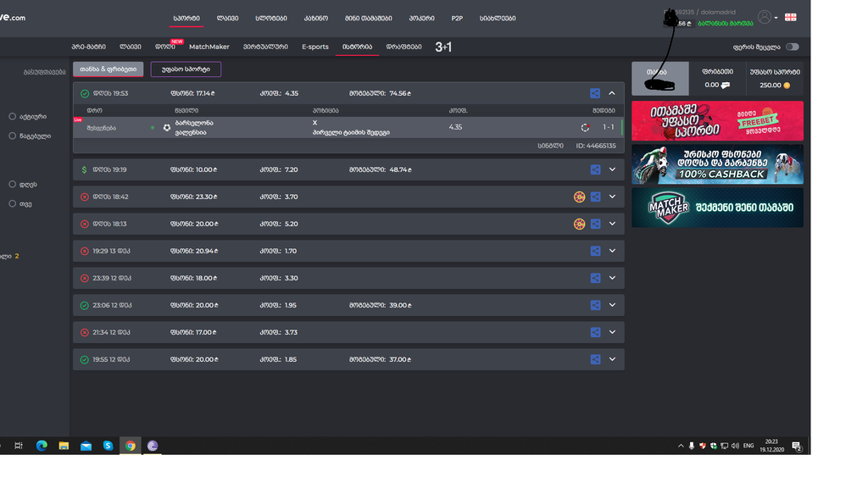Share the 18:13 bet slip

pyautogui.click(x=595, y=224)
